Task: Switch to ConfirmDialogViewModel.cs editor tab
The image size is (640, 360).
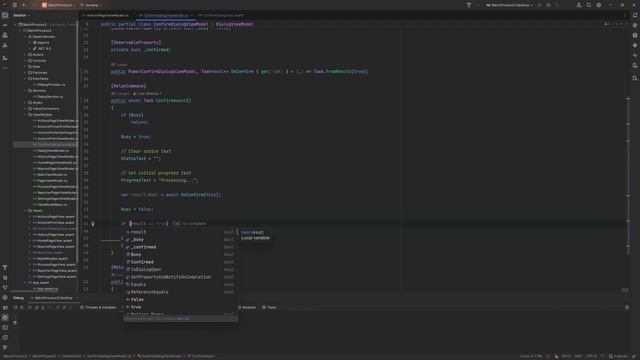Action: (165, 15)
